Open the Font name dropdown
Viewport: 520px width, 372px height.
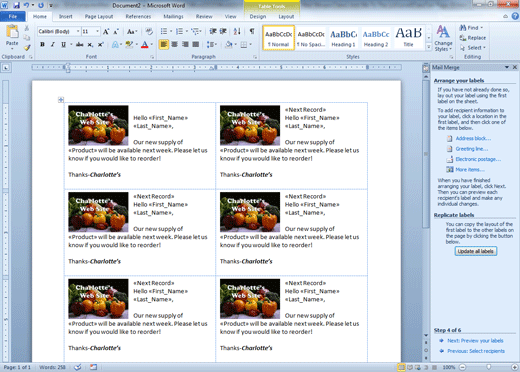[78, 32]
